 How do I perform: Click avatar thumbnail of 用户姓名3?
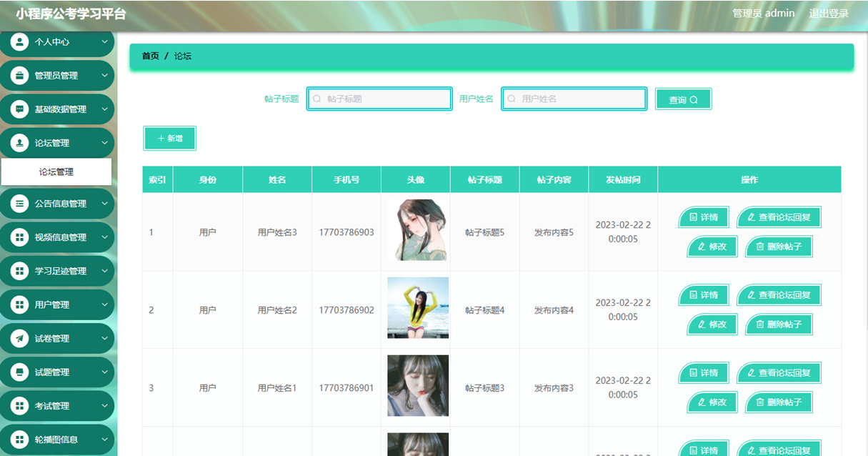(x=418, y=230)
